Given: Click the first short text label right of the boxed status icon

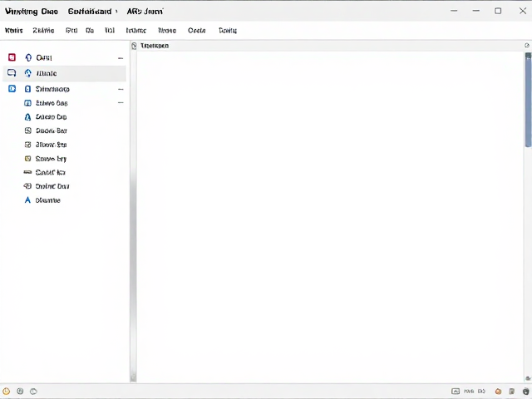Looking at the screenshot, I should pyautogui.click(x=469, y=392).
